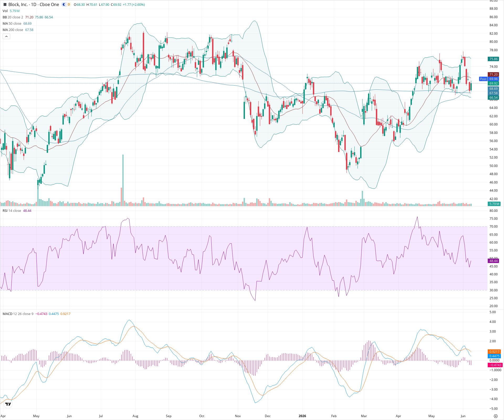The height and width of the screenshot is (420, 504).
Task: Click the 80.00 price axis label
Action: point(493,42)
